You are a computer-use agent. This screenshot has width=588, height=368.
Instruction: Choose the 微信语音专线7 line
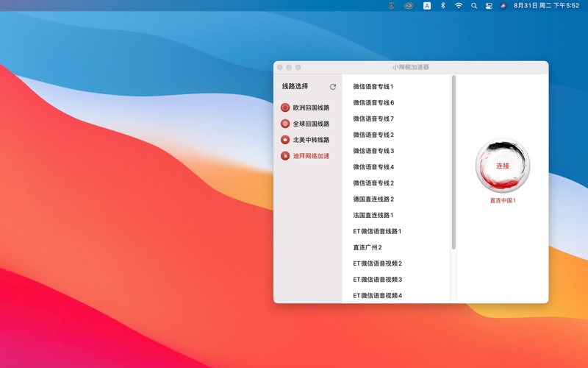tap(373, 119)
